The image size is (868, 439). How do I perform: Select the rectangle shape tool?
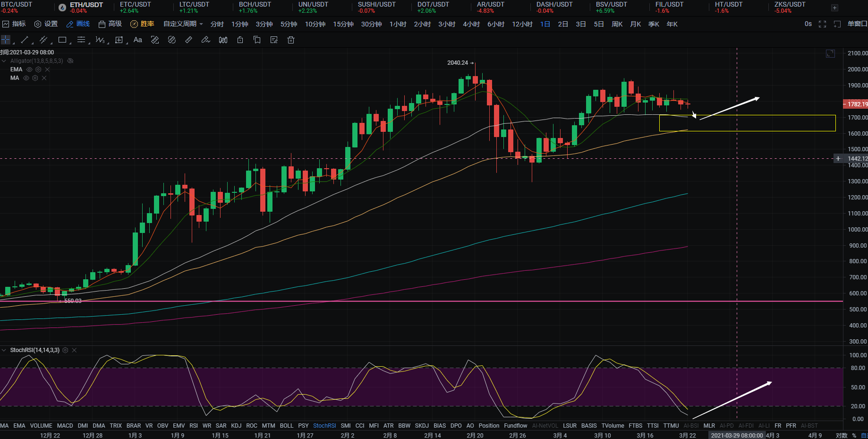tap(62, 40)
